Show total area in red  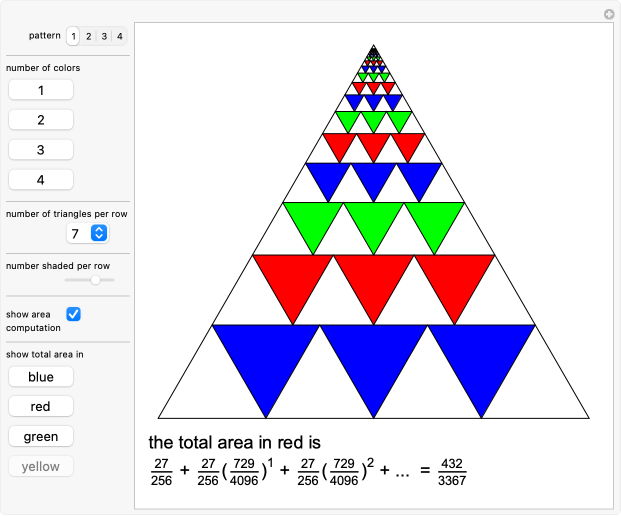click(x=41, y=406)
